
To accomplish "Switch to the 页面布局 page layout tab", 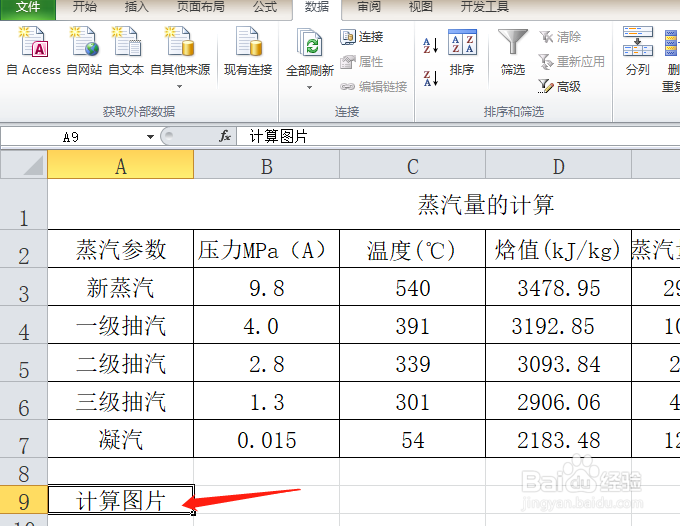I will tap(201, 7).
